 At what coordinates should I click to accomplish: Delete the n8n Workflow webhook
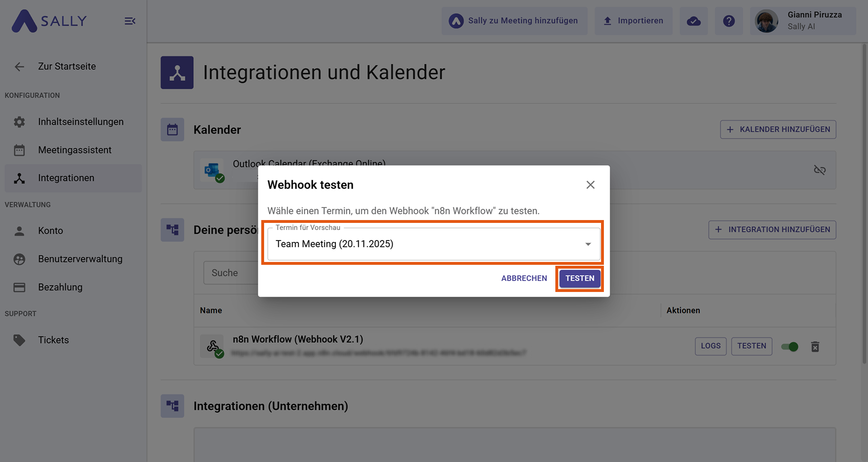[815, 347]
